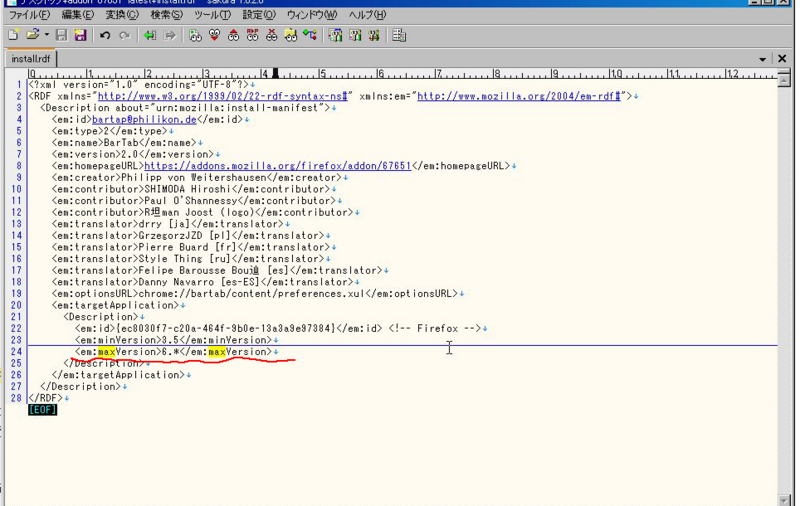The image size is (800, 506).
Task: Select the install.rdf tab
Action: [31, 59]
